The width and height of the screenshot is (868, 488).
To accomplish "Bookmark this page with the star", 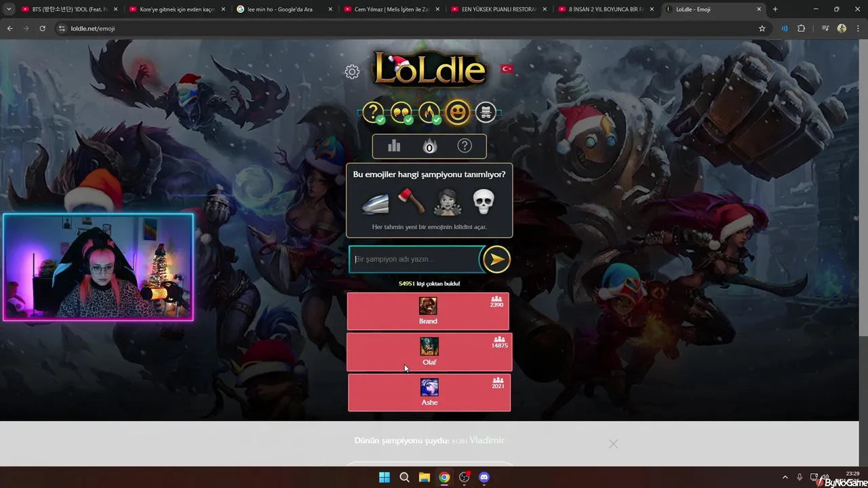I will (762, 28).
